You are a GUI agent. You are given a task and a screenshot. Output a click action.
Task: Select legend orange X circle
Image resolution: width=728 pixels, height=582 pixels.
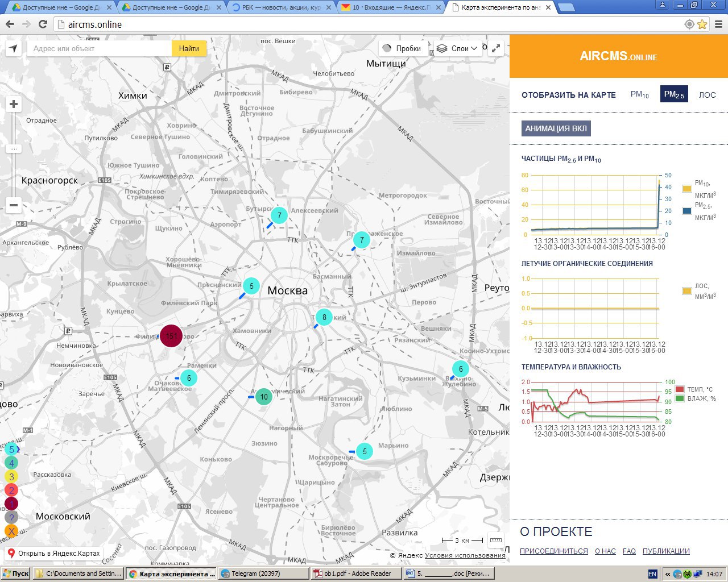click(11, 531)
